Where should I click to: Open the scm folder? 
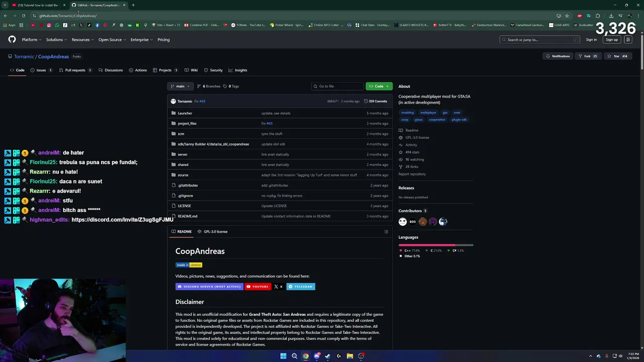pyautogui.click(x=181, y=134)
